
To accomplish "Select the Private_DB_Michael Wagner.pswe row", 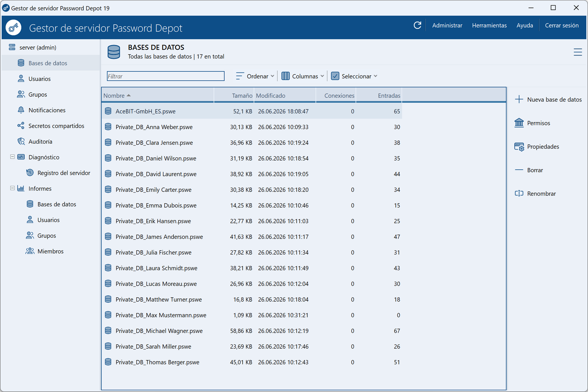I will coord(252,331).
